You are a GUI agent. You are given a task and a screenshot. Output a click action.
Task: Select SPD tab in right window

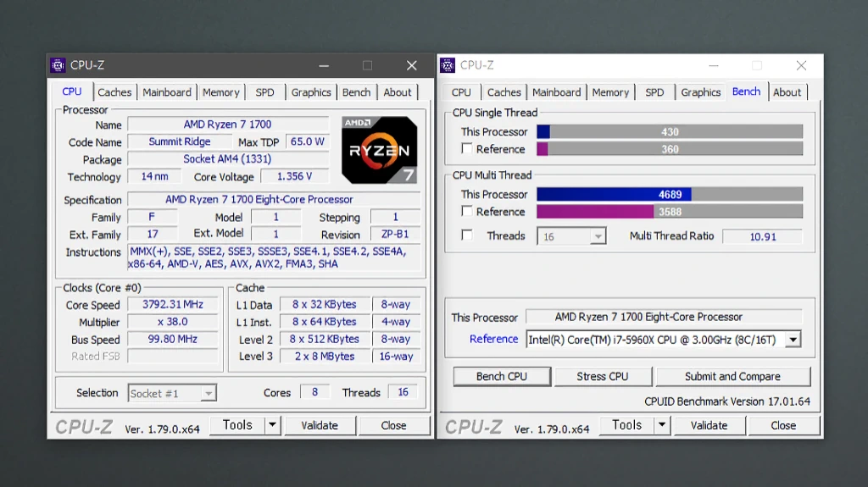654,91
